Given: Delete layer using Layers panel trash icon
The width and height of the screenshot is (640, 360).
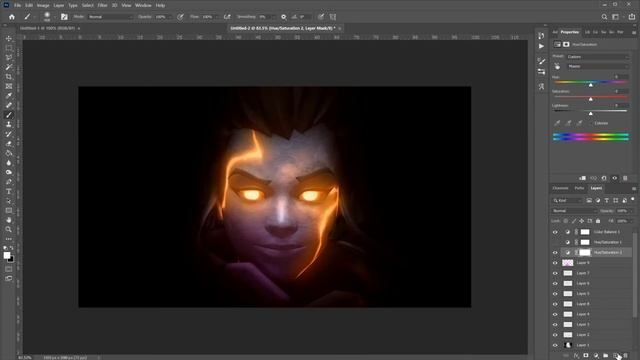Looking at the screenshot, I should click(x=625, y=356).
